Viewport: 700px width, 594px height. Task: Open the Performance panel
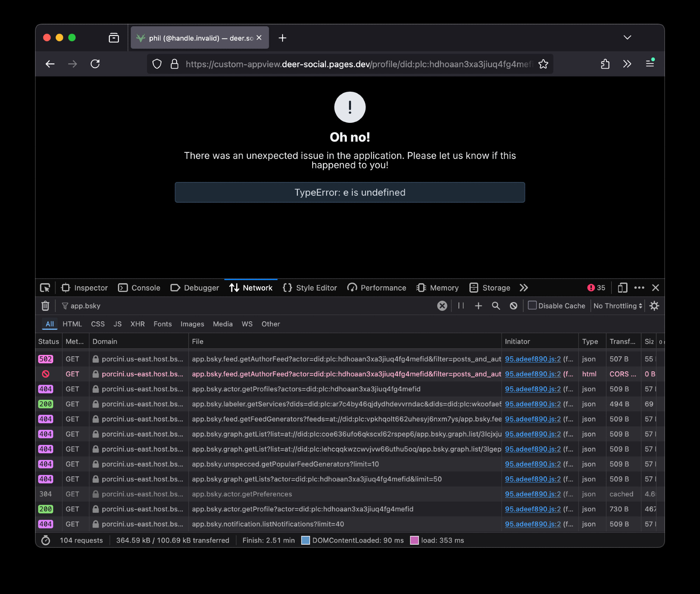point(377,288)
